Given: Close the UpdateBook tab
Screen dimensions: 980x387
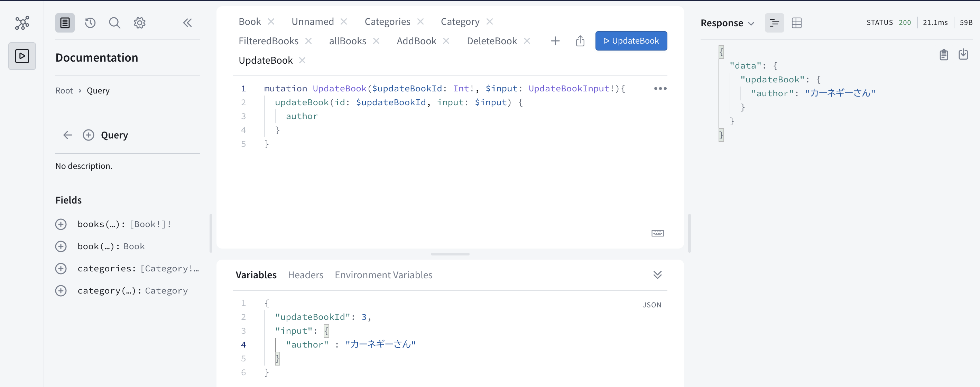Looking at the screenshot, I should pos(302,60).
